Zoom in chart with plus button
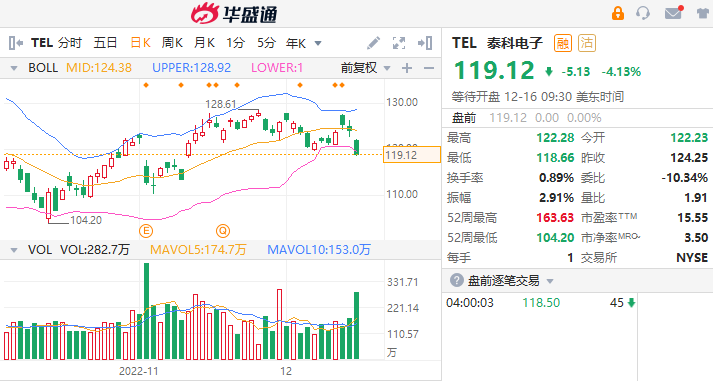 [x=407, y=68]
